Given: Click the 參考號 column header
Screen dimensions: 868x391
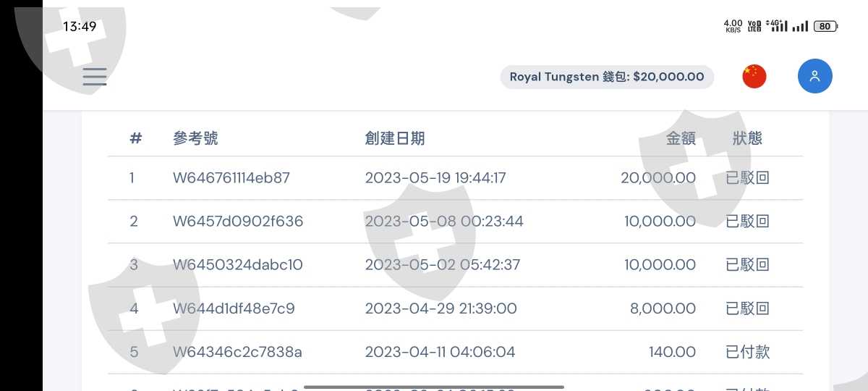Looking at the screenshot, I should coord(195,138).
